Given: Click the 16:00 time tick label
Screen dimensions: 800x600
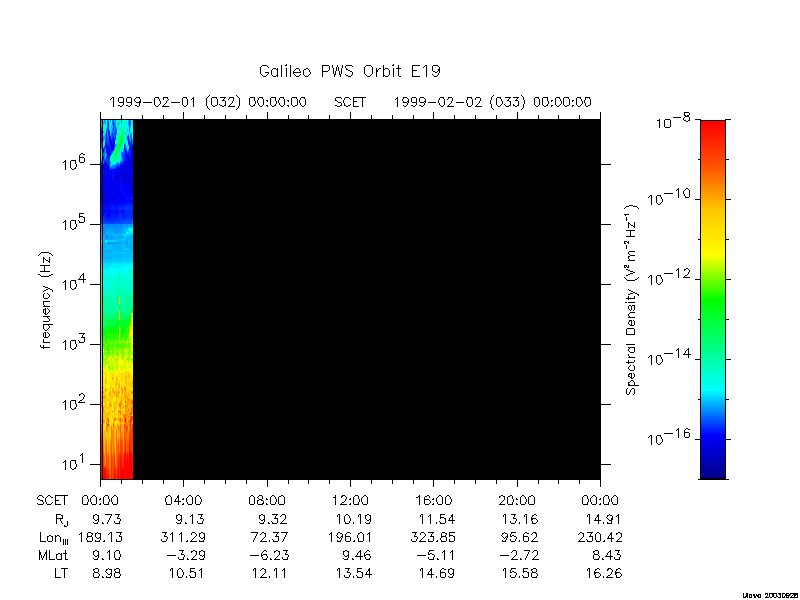Looking at the screenshot, I should pyautogui.click(x=433, y=501).
